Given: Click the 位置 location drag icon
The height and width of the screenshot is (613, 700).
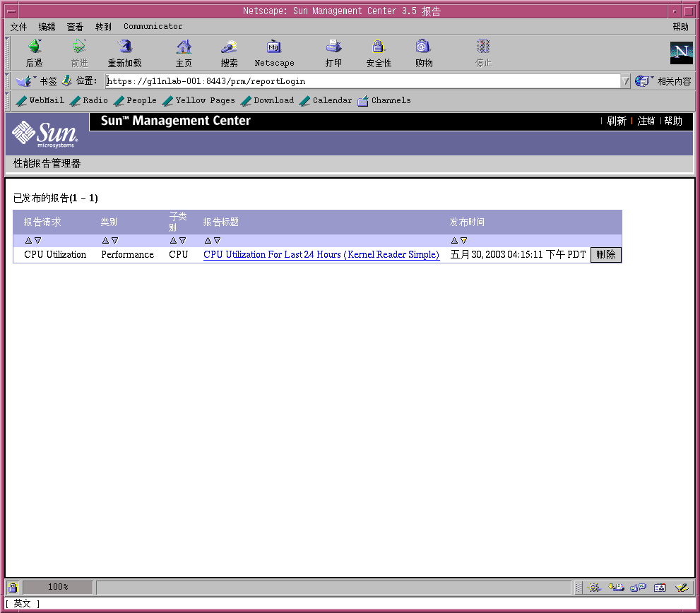Looking at the screenshot, I should point(67,81).
